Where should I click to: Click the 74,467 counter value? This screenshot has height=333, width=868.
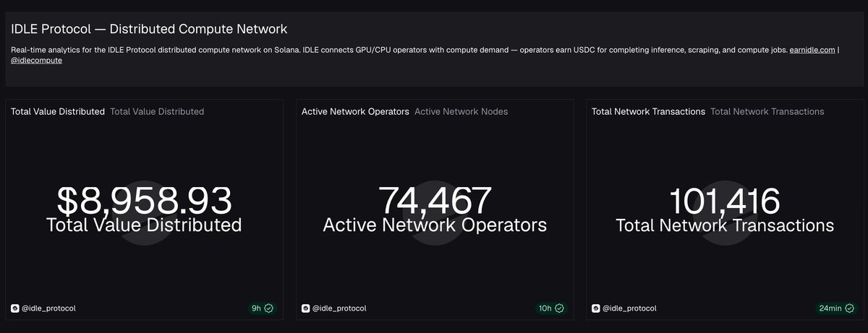coord(435,200)
